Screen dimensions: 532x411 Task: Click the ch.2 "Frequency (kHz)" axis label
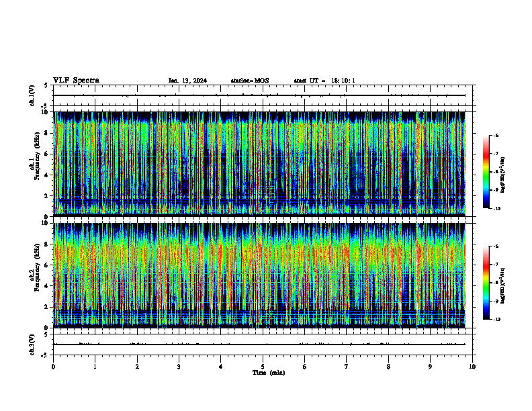pos(38,267)
